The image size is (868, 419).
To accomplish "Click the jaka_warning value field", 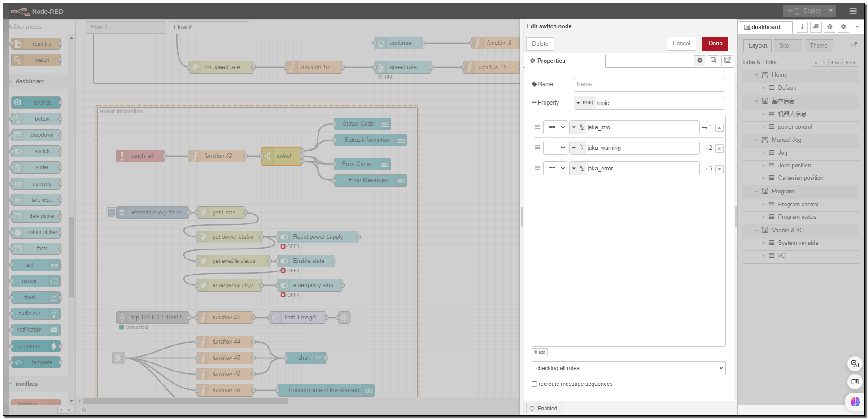I will pos(642,148).
